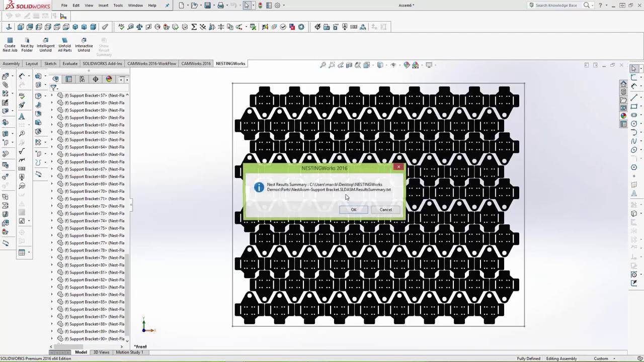Switch to the SOLIDWORKS Add-Ins tab
Viewport: 644px width, 362px height.
103,64
